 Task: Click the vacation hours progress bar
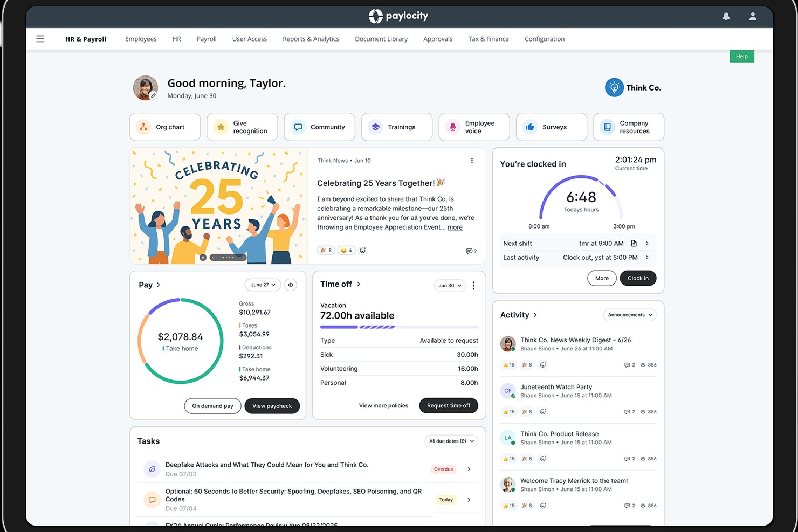(x=398, y=327)
